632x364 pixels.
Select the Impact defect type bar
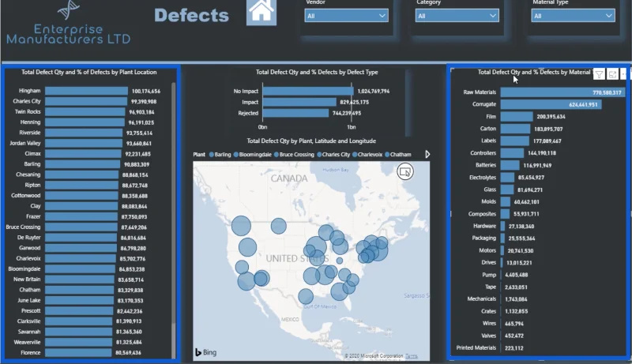[x=299, y=103]
